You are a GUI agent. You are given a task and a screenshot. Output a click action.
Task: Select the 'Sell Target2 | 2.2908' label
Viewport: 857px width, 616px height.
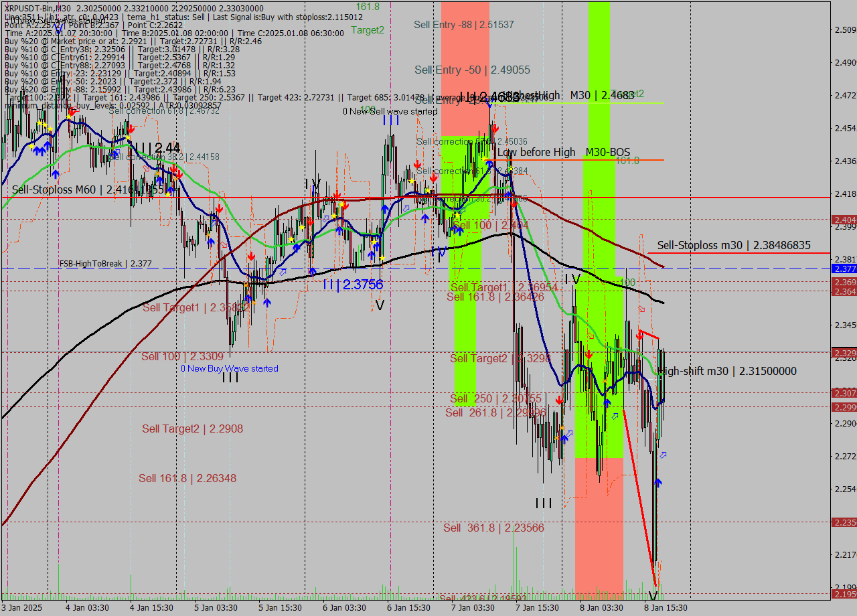[192, 429]
